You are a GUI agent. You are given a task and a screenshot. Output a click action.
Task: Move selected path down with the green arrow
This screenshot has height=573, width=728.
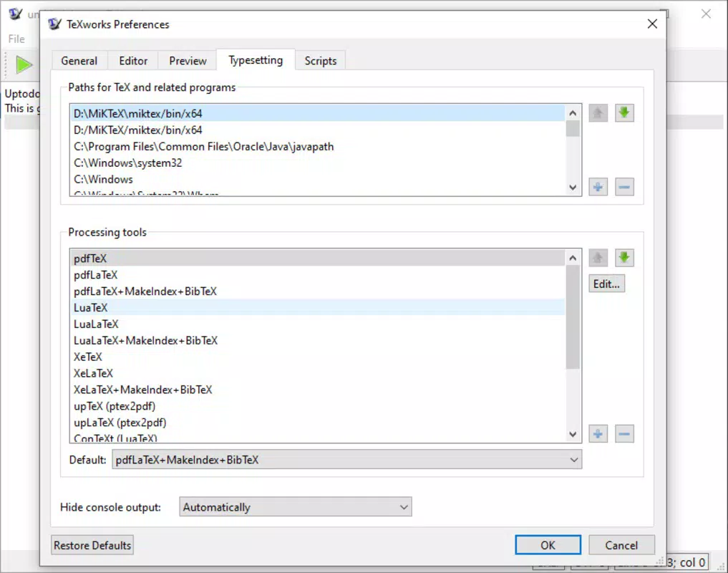click(624, 113)
